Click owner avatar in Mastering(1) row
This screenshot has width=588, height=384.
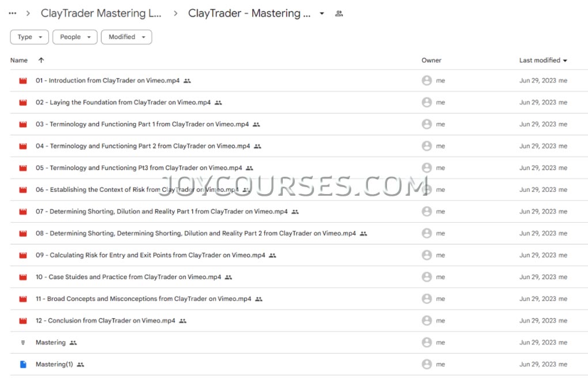[x=427, y=364]
